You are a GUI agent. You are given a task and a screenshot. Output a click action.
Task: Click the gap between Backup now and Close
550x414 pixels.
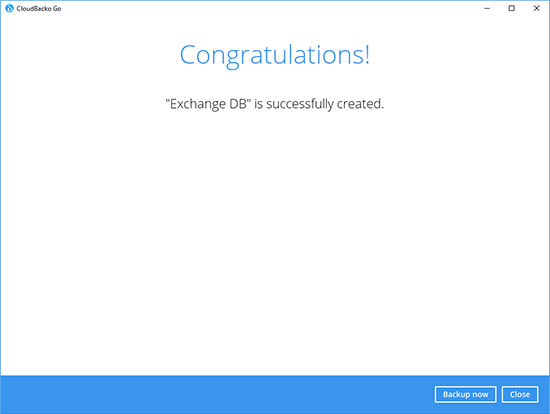499,394
